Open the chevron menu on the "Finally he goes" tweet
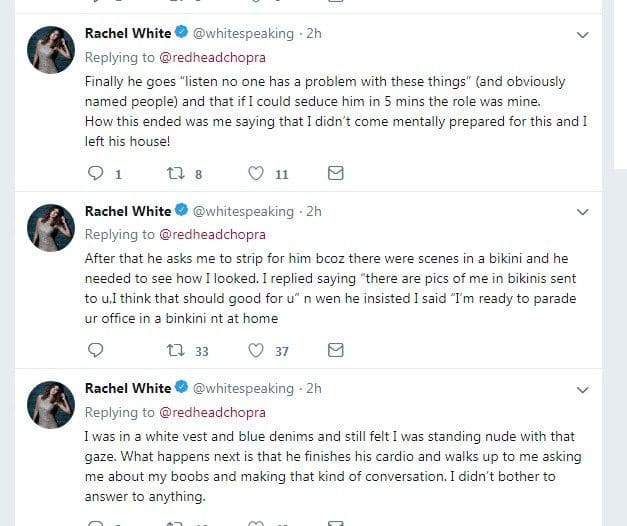 point(585,35)
